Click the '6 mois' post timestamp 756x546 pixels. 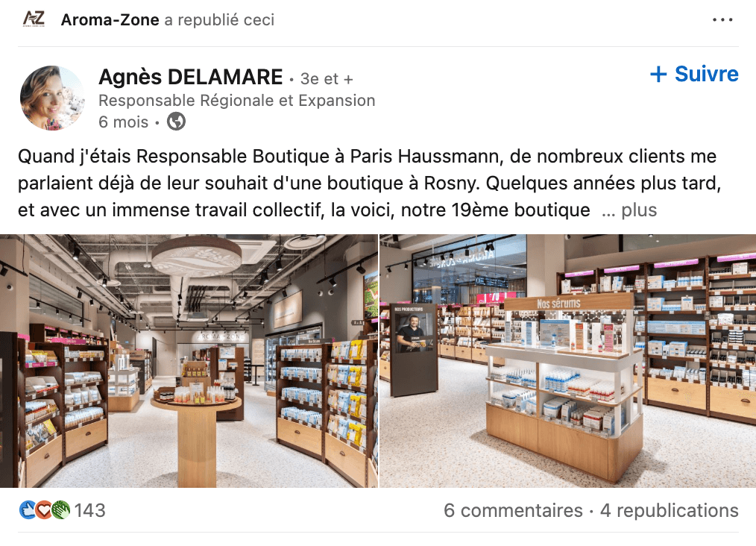pos(124,122)
